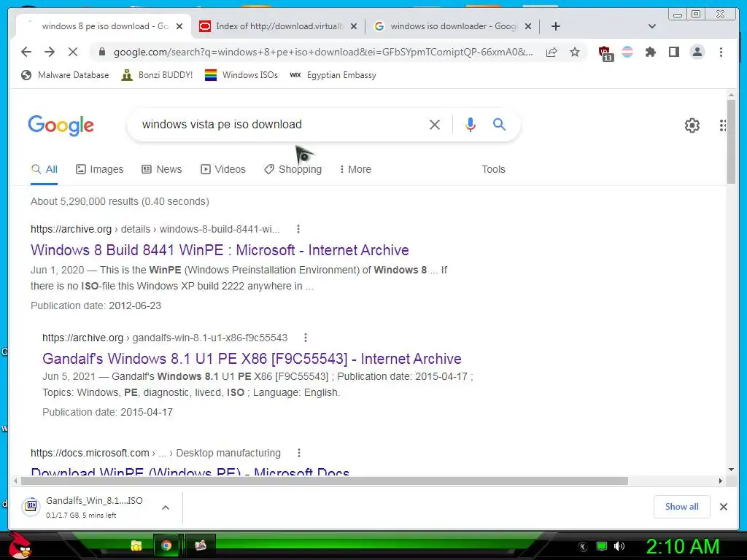Open the Angry Birds start button
The width and height of the screenshot is (747, 560).
(20, 545)
